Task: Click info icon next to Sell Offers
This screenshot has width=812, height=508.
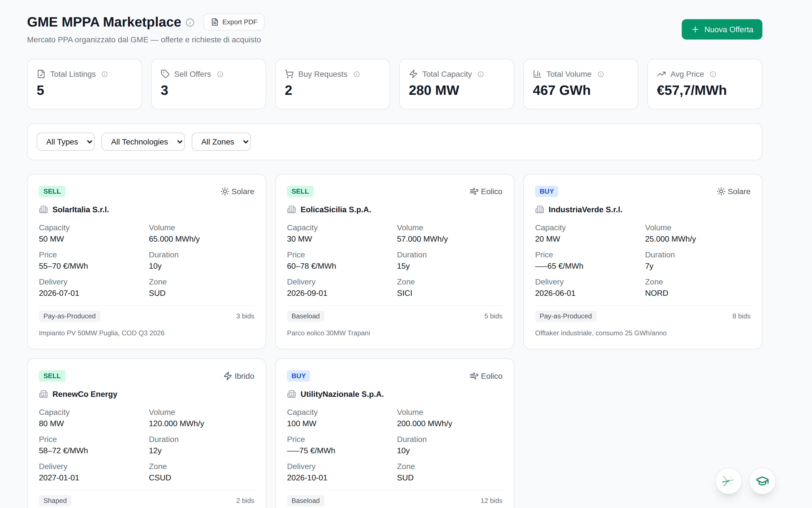Action: [x=220, y=74]
